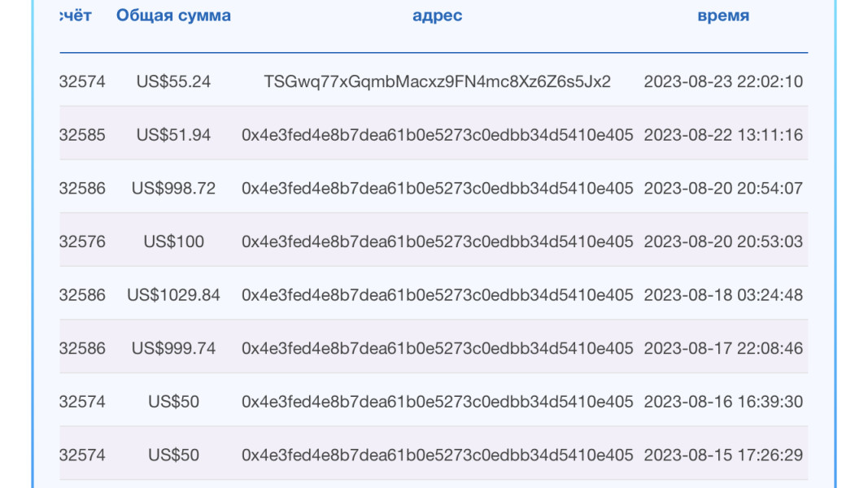Select the timestamp 2023-08-16 16:39:30

point(723,402)
